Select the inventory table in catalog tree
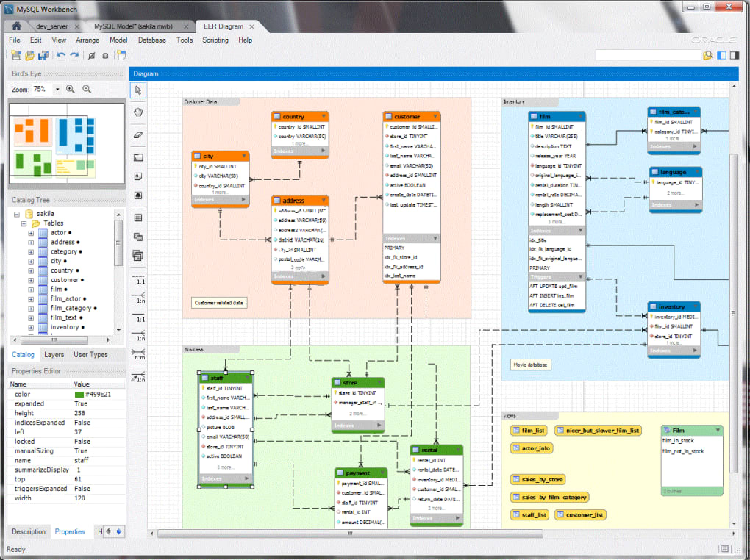 65,328
